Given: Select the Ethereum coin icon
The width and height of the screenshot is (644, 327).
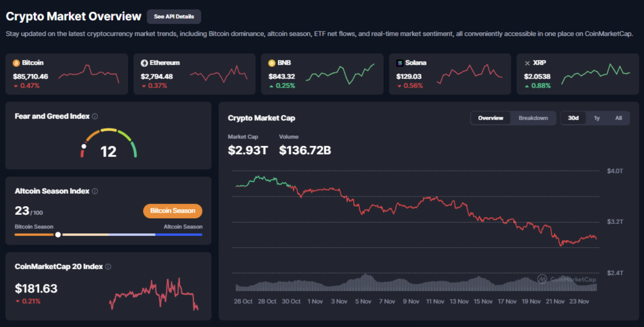Looking at the screenshot, I should click(144, 63).
